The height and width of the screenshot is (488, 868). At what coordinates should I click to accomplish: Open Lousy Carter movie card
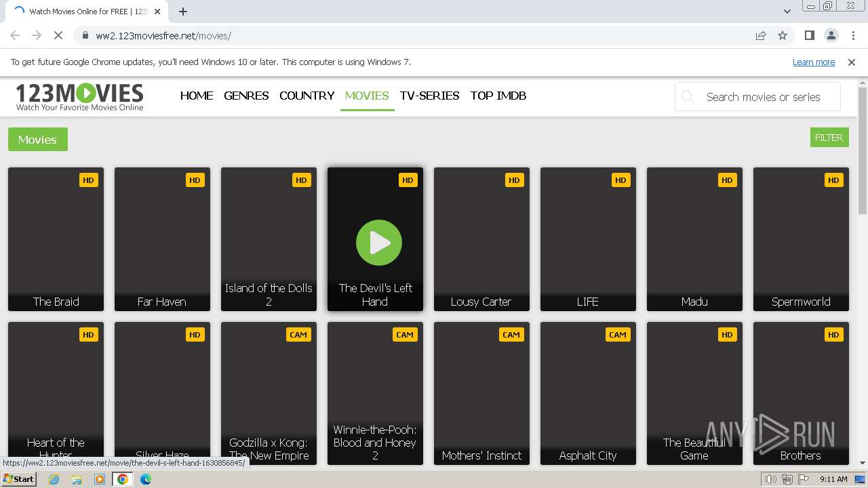481,239
